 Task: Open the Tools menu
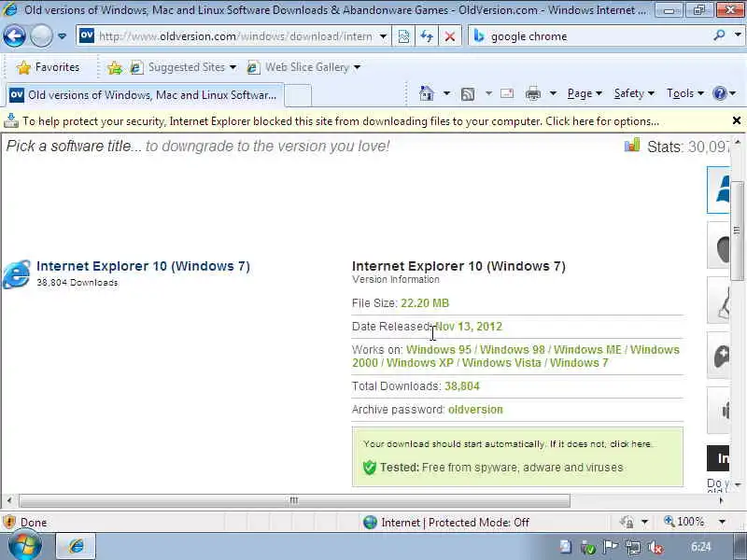685,93
